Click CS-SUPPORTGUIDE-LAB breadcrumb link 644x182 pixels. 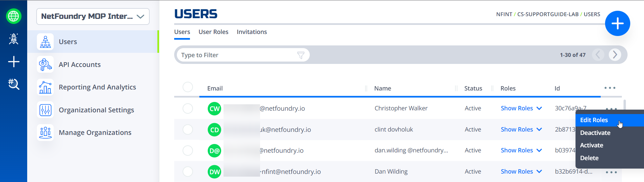coord(548,14)
